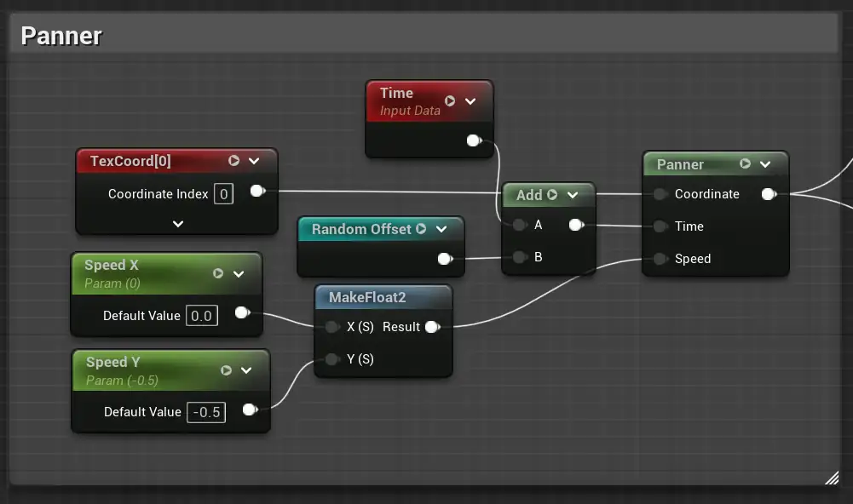The image size is (853, 504).
Task: Click the Speed X Default Value field
Action: point(202,316)
